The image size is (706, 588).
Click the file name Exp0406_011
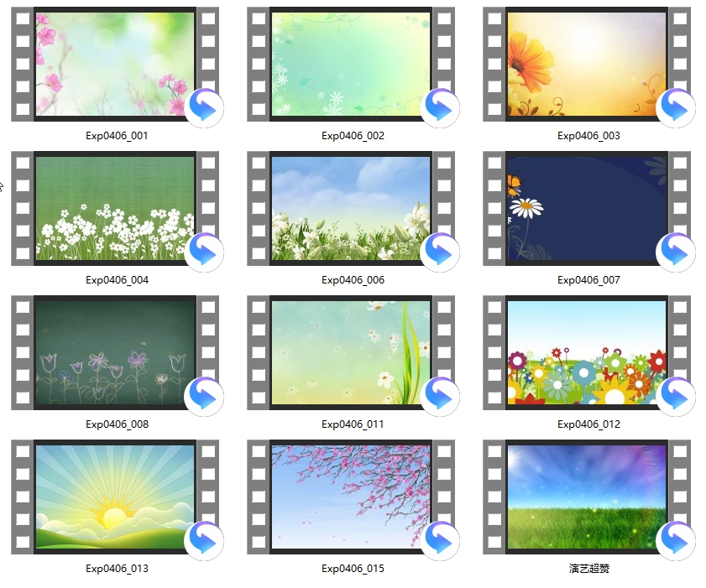(x=353, y=424)
